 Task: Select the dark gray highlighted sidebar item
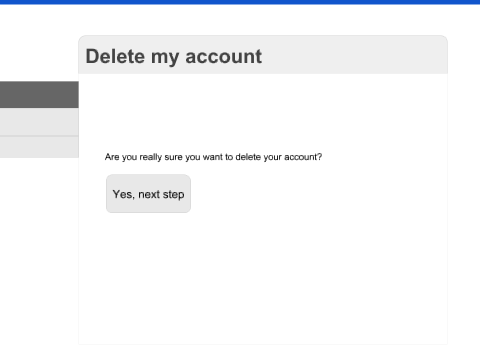(39, 94)
